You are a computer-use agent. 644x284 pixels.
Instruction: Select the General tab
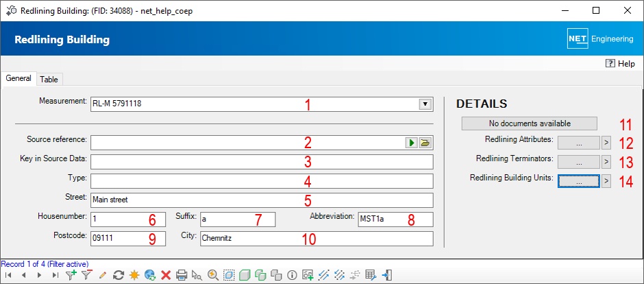pyautogui.click(x=18, y=78)
